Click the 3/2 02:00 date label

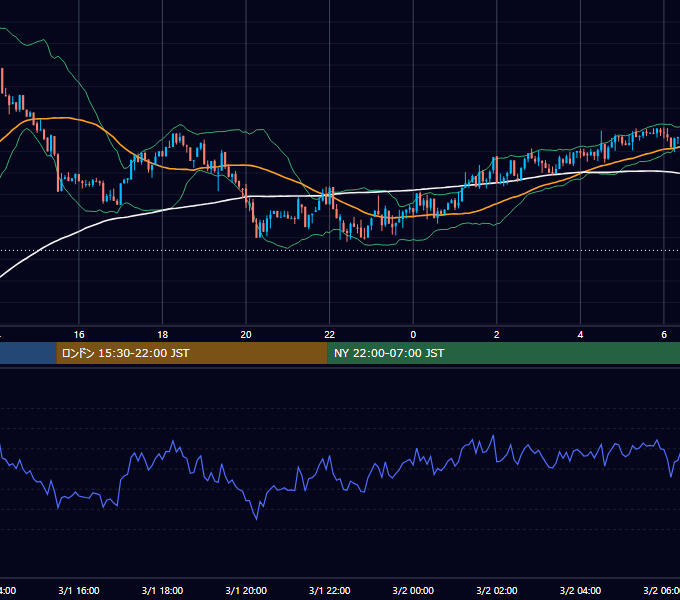(497, 591)
